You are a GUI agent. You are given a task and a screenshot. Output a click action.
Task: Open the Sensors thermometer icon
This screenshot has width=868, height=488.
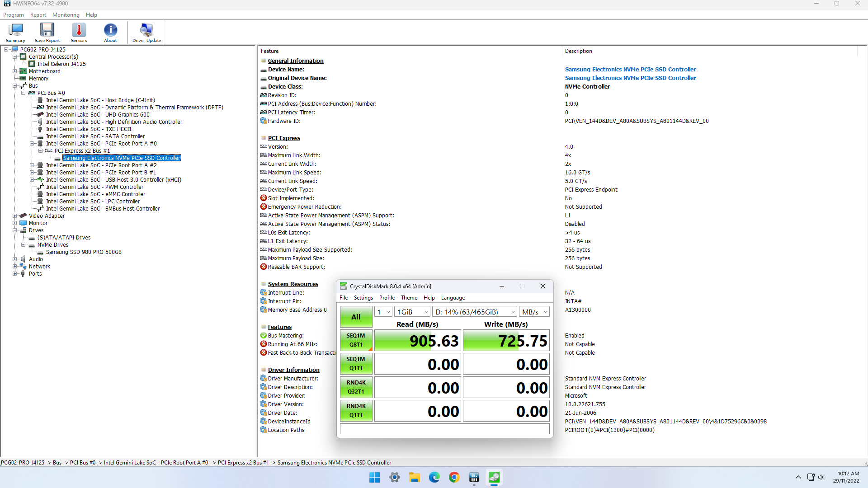(x=79, y=33)
